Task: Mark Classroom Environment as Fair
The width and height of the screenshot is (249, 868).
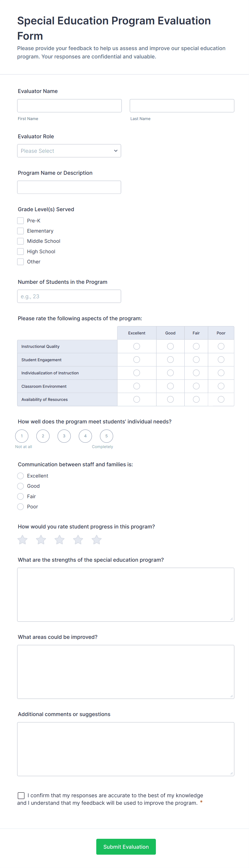Action: pyautogui.click(x=196, y=386)
